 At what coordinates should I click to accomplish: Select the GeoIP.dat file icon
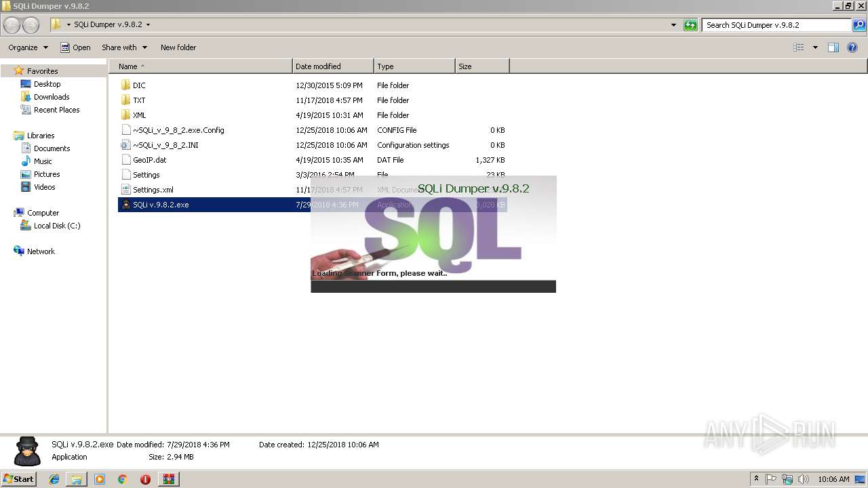[x=125, y=160]
